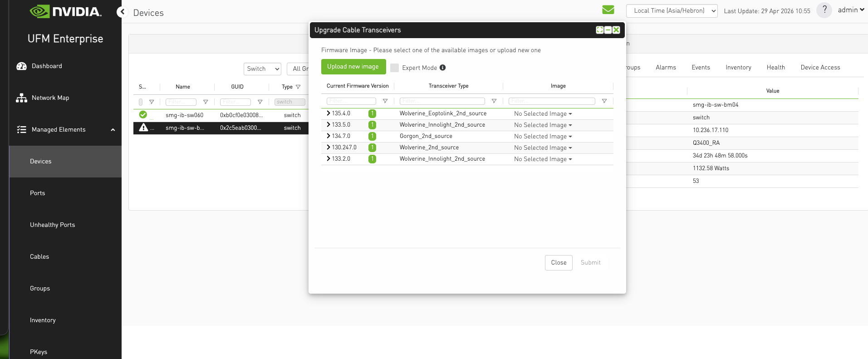Open the admin user menu

[x=851, y=10]
